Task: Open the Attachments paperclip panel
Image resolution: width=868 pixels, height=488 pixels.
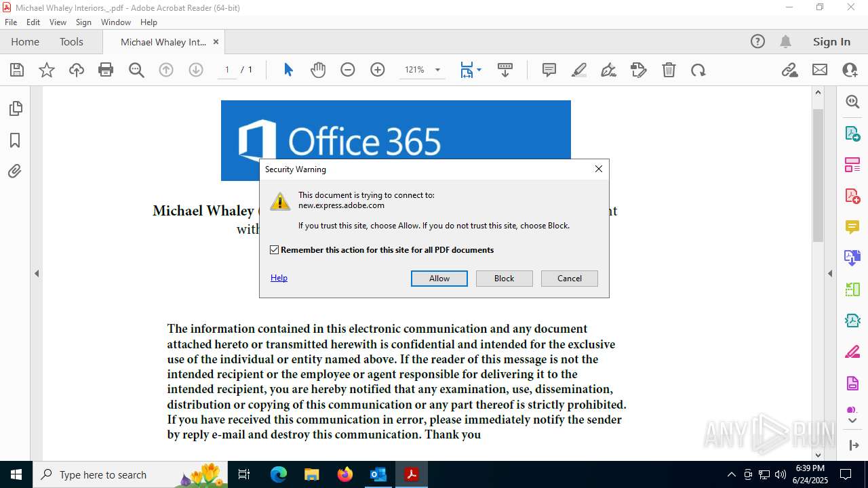Action: click(15, 171)
